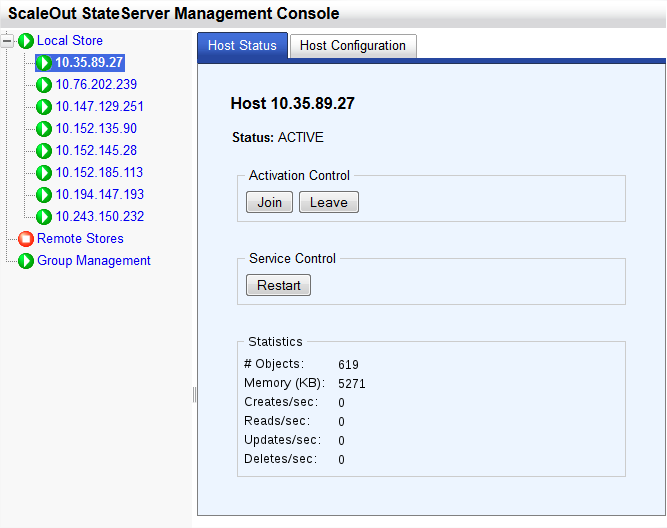Click the Status: ACTIVE text
The image size is (667, 528).
tap(278, 137)
